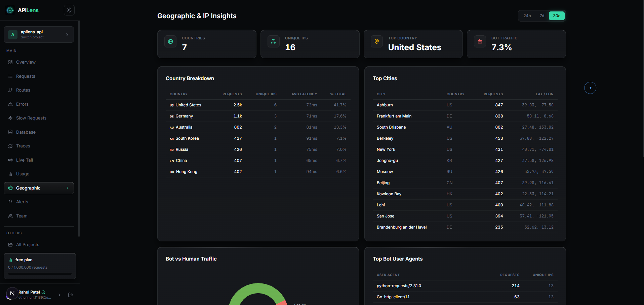Click the Usage bar chart icon
644x305 pixels.
point(10,174)
